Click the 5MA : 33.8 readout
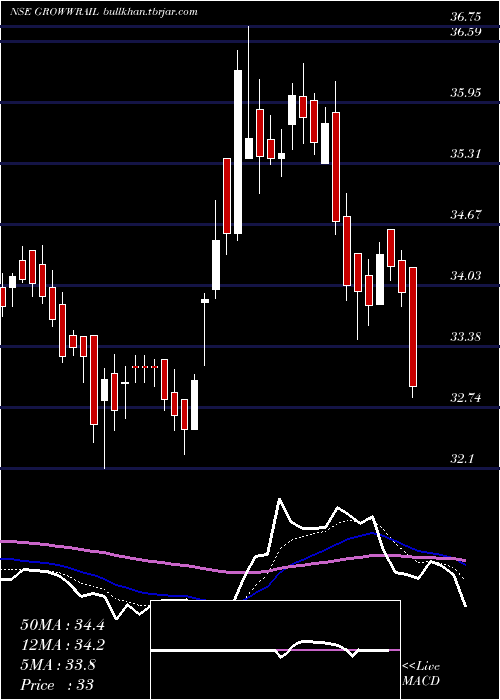The width and height of the screenshot is (500, 700). point(58,665)
